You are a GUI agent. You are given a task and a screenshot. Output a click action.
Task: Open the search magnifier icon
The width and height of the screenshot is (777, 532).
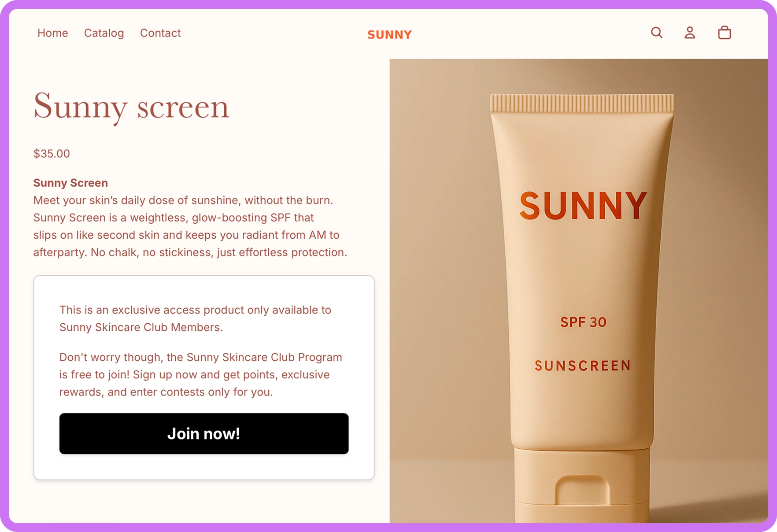coord(657,33)
